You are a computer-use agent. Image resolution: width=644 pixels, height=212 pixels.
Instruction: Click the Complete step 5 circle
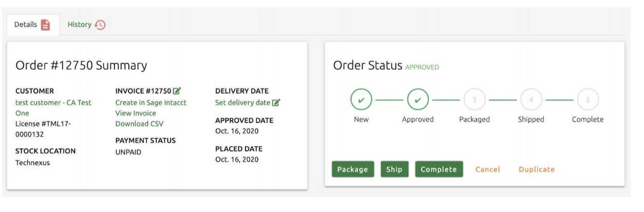point(588,100)
